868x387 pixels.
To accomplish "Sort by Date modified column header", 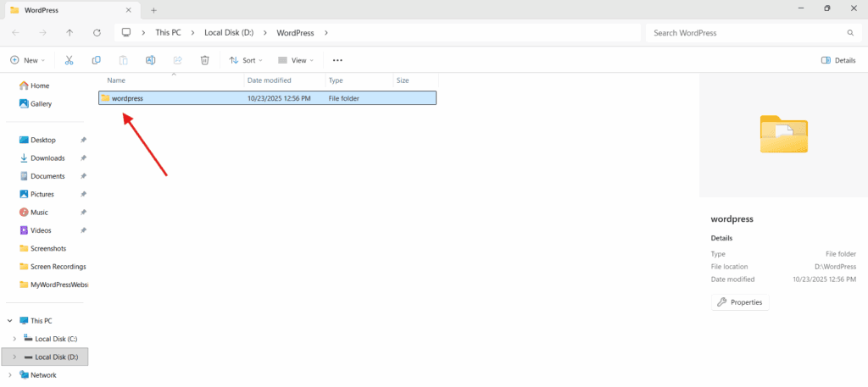I will pyautogui.click(x=269, y=80).
